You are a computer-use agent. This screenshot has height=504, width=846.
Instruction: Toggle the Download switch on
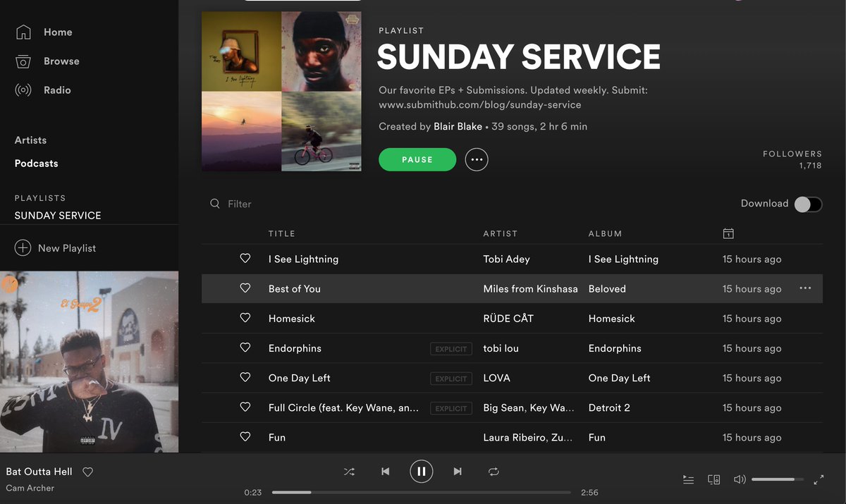[x=808, y=204]
